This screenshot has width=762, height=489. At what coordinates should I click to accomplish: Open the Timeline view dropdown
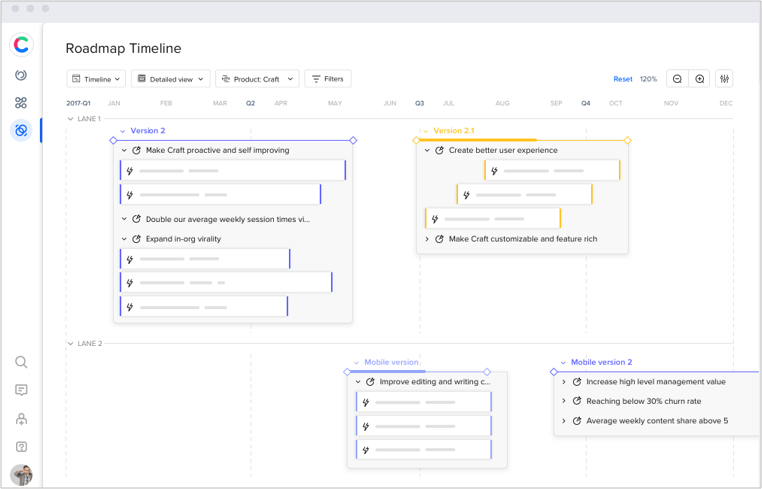point(96,79)
